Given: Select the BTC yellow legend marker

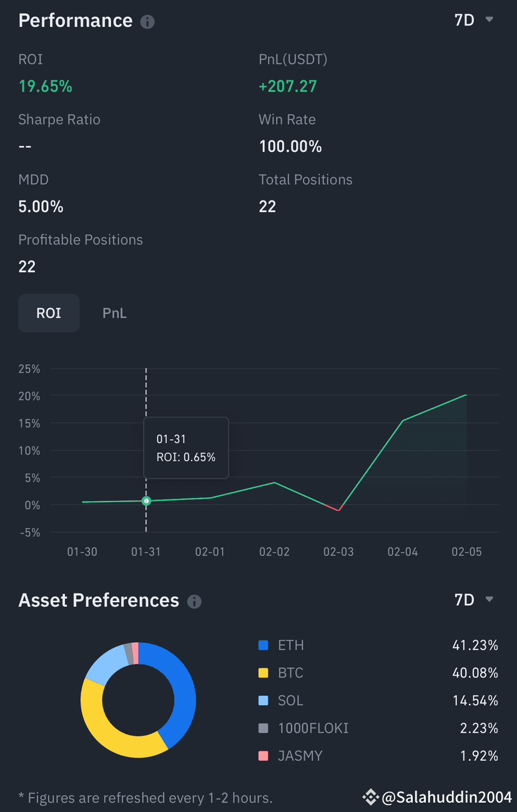Looking at the screenshot, I should click(x=263, y=673).
